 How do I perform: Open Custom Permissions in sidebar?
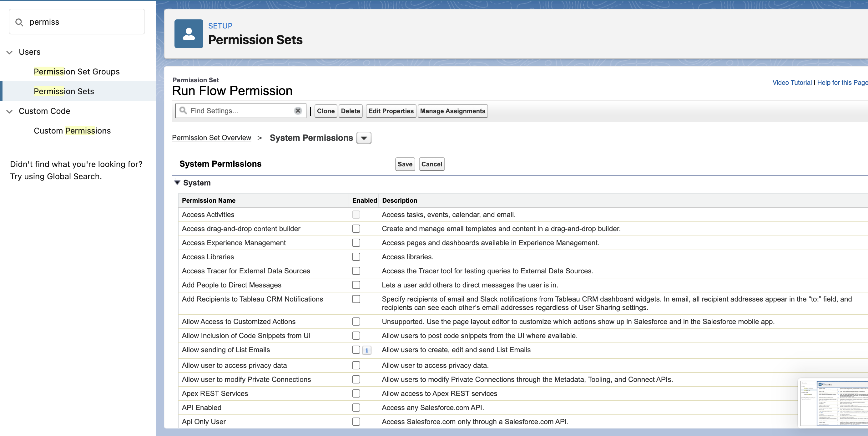72,131
